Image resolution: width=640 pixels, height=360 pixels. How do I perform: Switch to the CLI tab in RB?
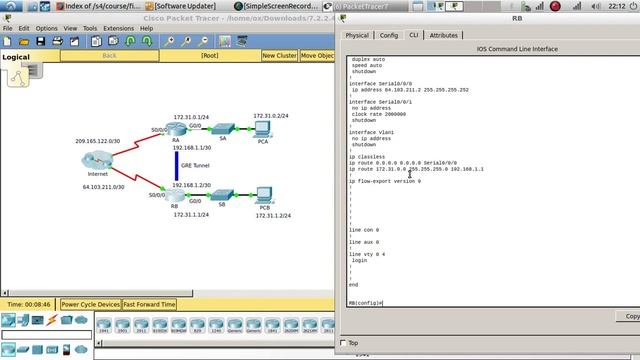point(413,35)
